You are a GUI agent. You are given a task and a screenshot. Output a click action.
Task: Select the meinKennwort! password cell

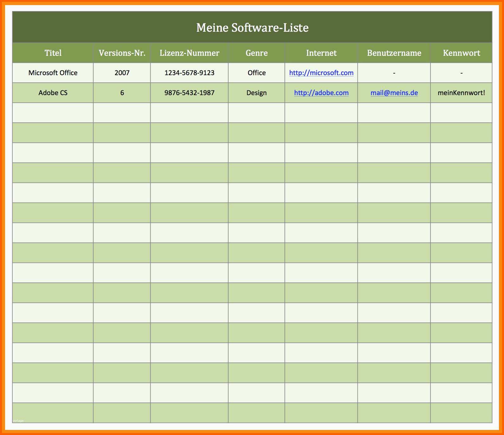(x=461, y=93)
